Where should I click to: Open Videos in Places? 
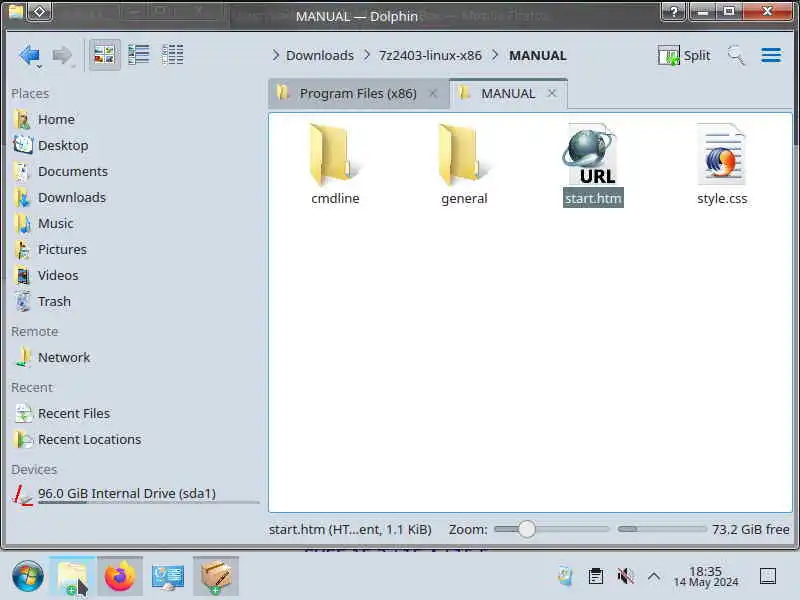click(x=58, y=276)
